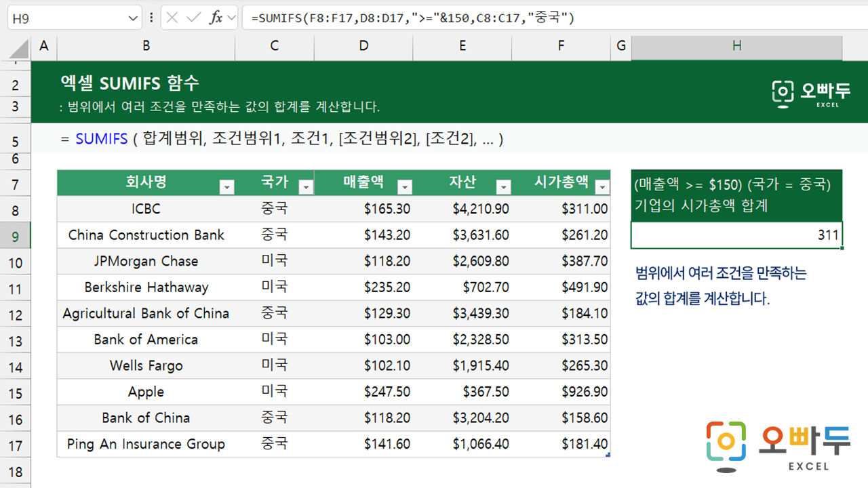Select row 9 header
The height and width of the screenshot is (488, 868).
pos(16,237)
